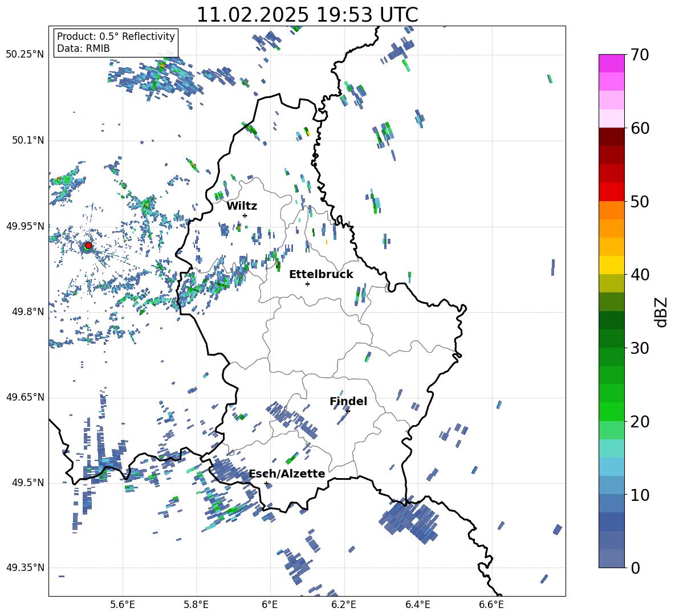
Task: Click the dBZ colorbar axis label
Action: coord(662,312)
